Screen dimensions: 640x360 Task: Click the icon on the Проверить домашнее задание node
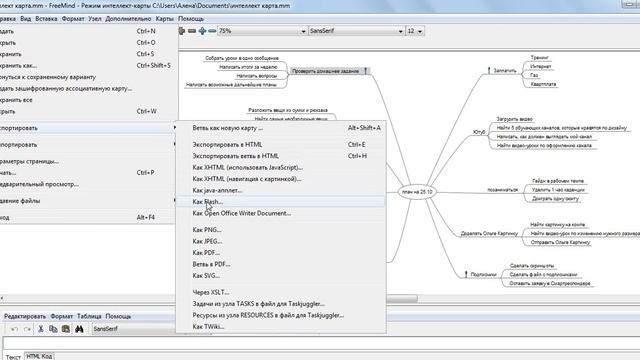tap(366, 71)
